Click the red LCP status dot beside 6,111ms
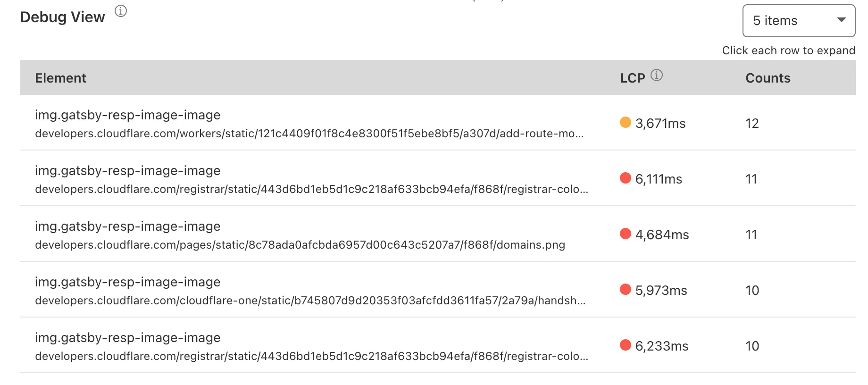868x385 pixels. click(626, 178)
